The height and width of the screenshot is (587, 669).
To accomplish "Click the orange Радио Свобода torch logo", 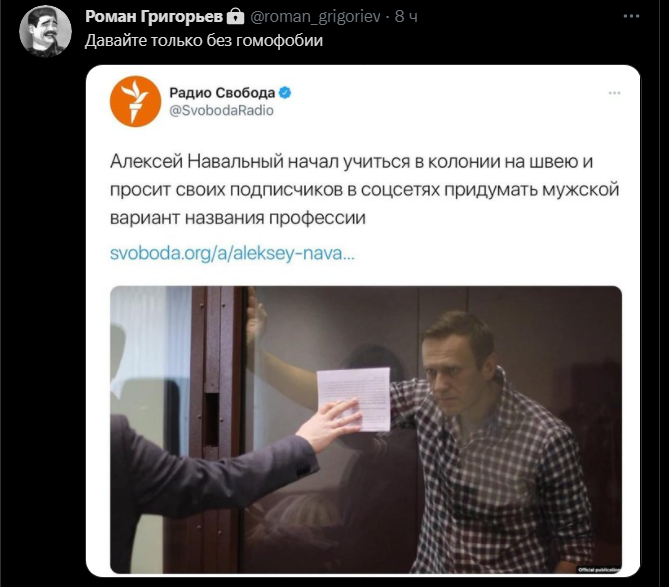I will click(x=135, y=102).
